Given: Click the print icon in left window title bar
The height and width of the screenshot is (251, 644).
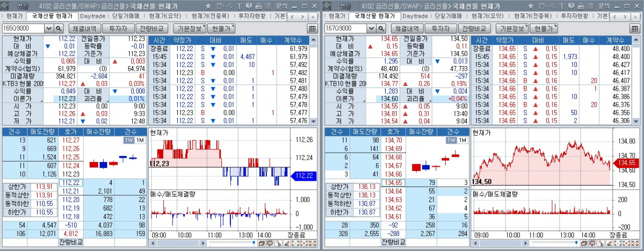Looking at the screenshot, I should tap(258, 6).
